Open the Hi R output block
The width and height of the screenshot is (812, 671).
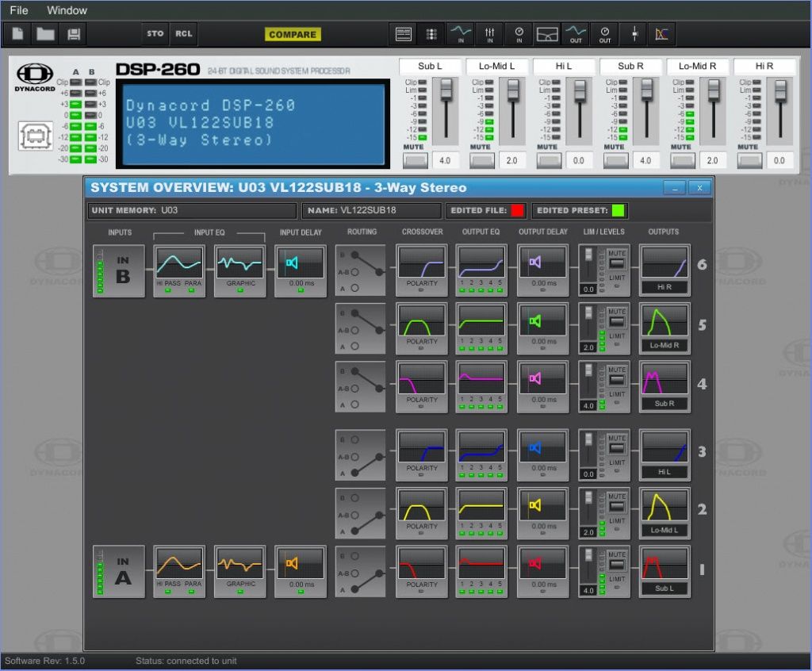665,270
